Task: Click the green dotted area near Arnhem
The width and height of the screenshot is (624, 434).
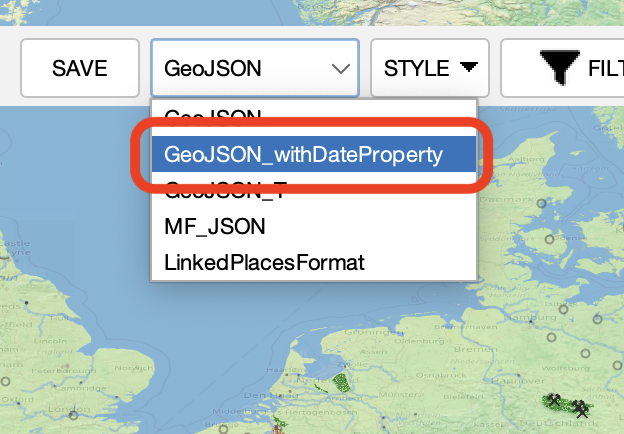Action: click(342, 381)
